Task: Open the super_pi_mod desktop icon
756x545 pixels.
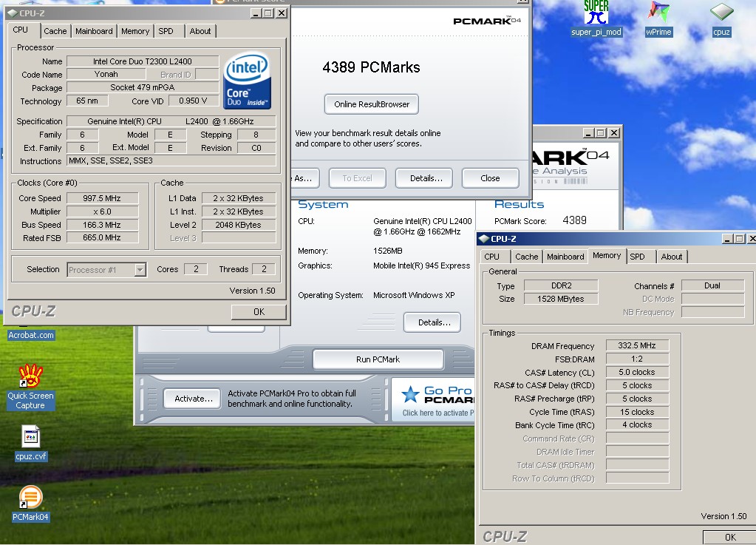Action: tap(596, 18)
